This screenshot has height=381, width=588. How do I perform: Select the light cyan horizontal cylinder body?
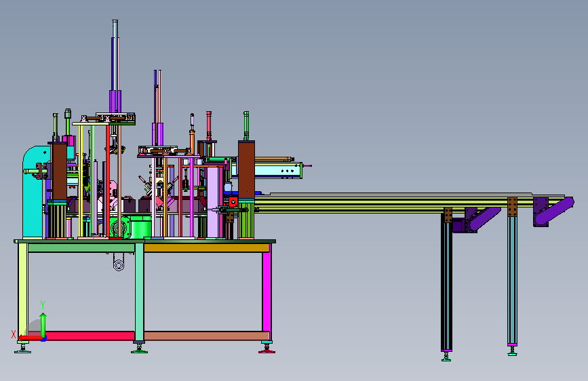pyautogui.click(x=278, y=171)
